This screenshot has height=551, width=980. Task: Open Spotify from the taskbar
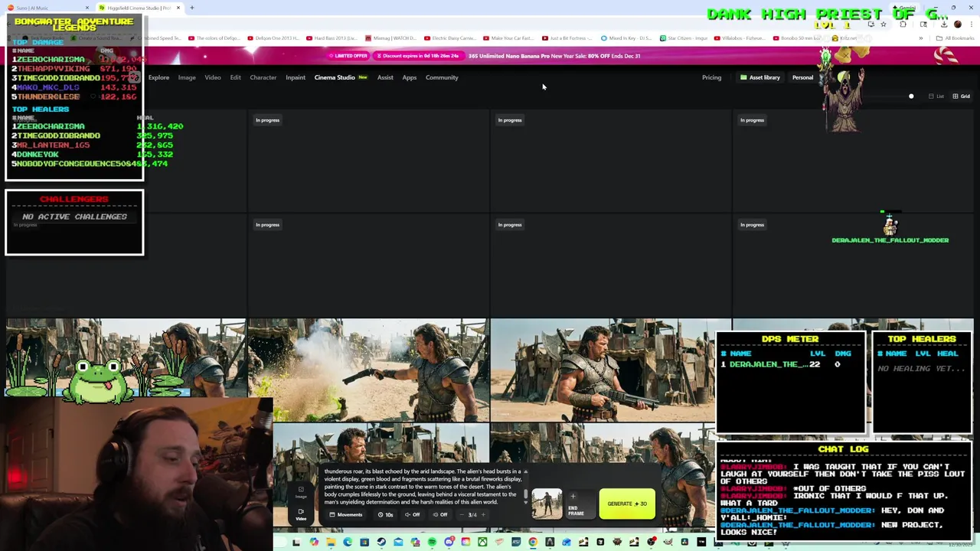(432, 543)
